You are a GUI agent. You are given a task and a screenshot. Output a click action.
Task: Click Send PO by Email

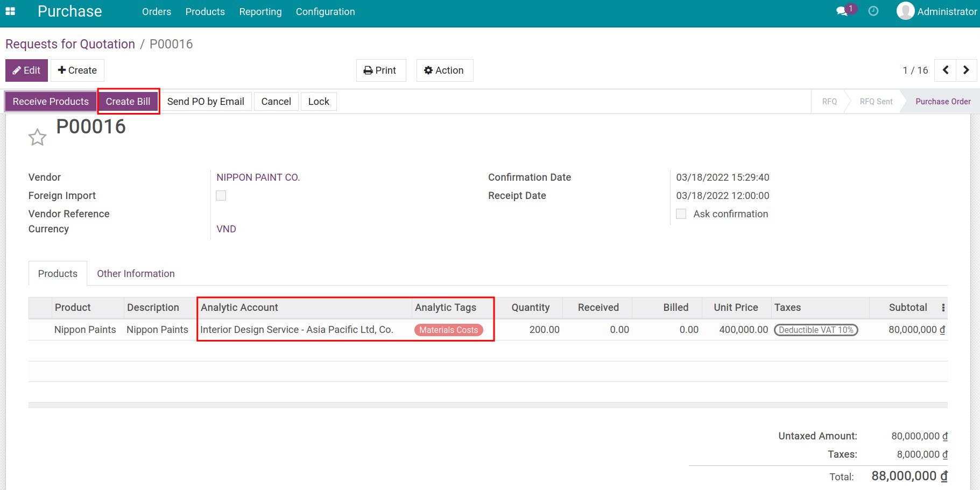[x=206, y=101]
